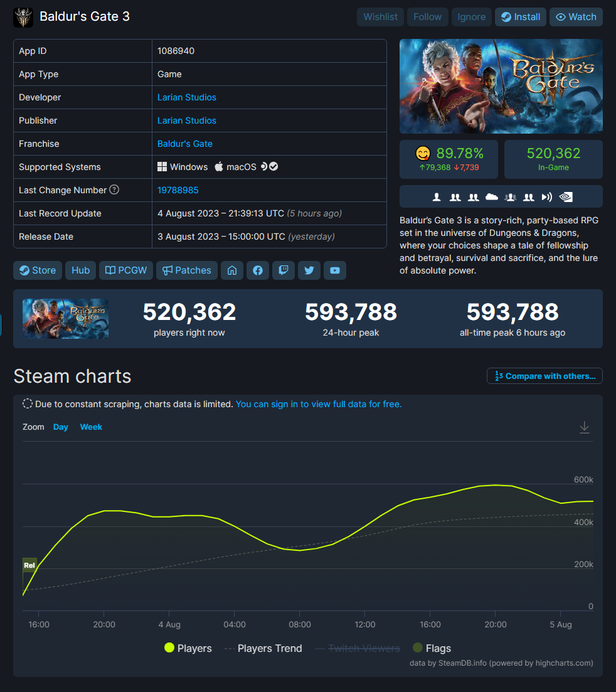Image resolution: width=616 pixels, height=692 pixels.
Task: Click sign in to view full data link
Action: (319, 404)
